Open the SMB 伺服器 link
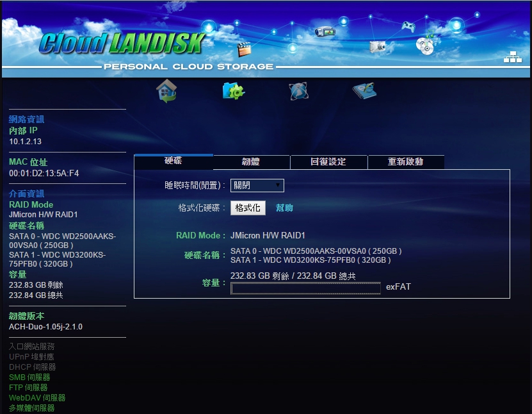The image size is (532, 414). point(29,377)
